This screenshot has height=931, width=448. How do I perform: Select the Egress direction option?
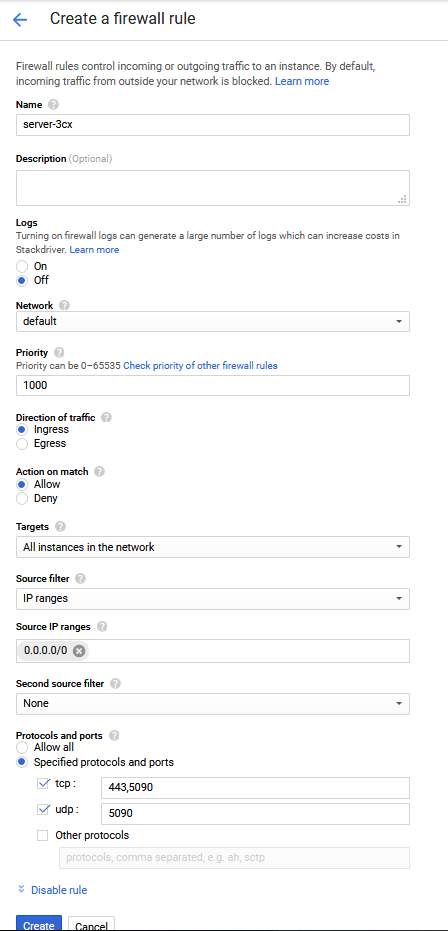tap(22, 444)
